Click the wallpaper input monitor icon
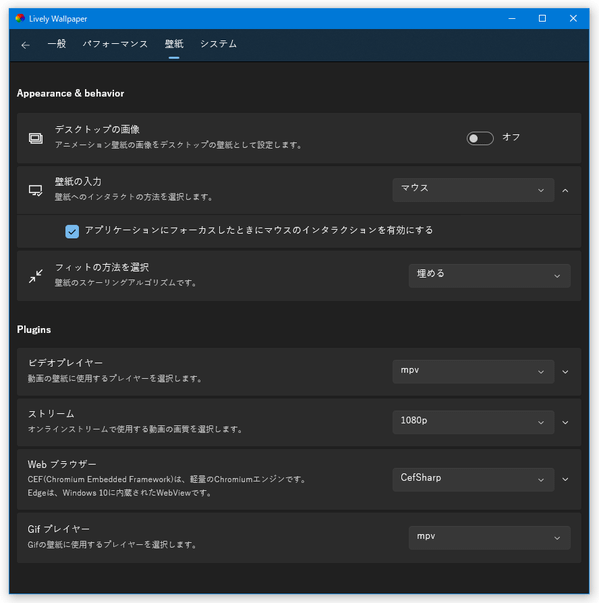Screen dimensions: 599x603 (36, 190)
